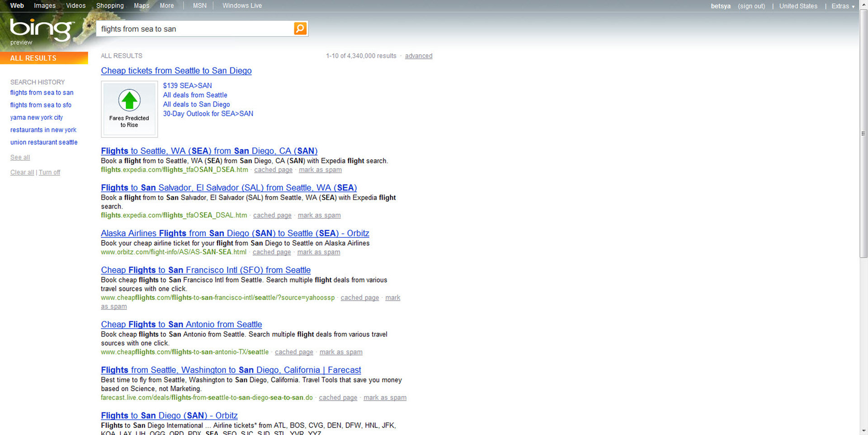
Task: View 30-Day Outlook for SEA>SAN
Action: coord(208,113)
